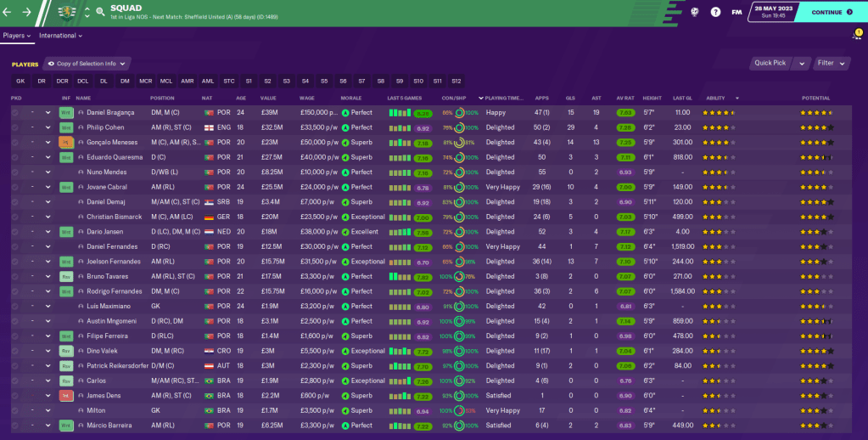
Task: Click the forward navigation arrow
Action: pyautogui.click(x=26, y=13)
